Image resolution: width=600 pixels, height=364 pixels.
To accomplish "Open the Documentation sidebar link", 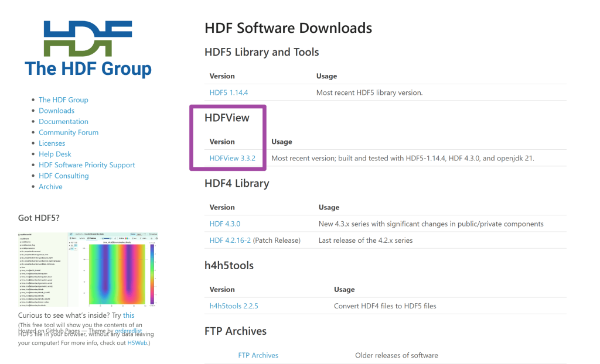I will [x=63, y=122].
